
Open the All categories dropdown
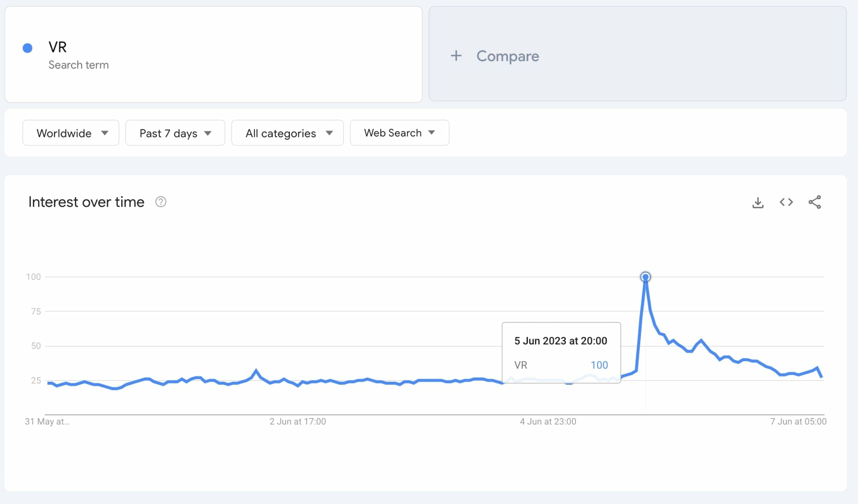point(287,133)
